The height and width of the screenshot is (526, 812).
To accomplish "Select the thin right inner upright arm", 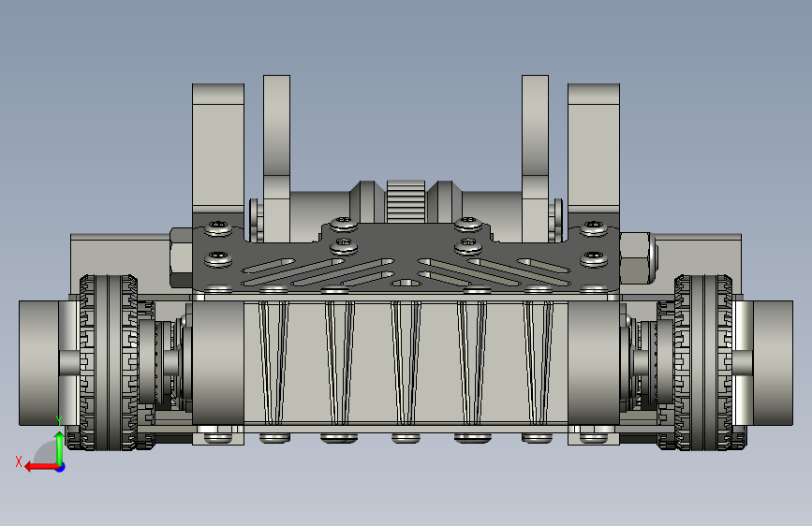I will (x=535, y=158).
